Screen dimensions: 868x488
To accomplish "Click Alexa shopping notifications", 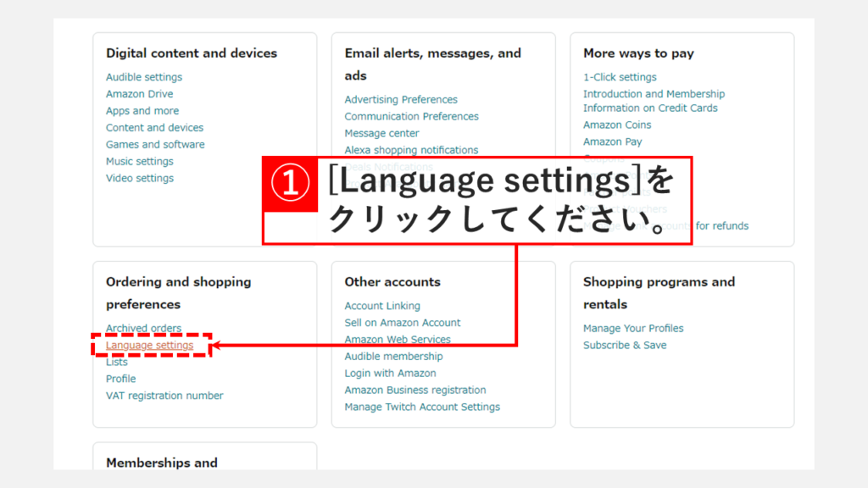I will click(x=411, y=149).
